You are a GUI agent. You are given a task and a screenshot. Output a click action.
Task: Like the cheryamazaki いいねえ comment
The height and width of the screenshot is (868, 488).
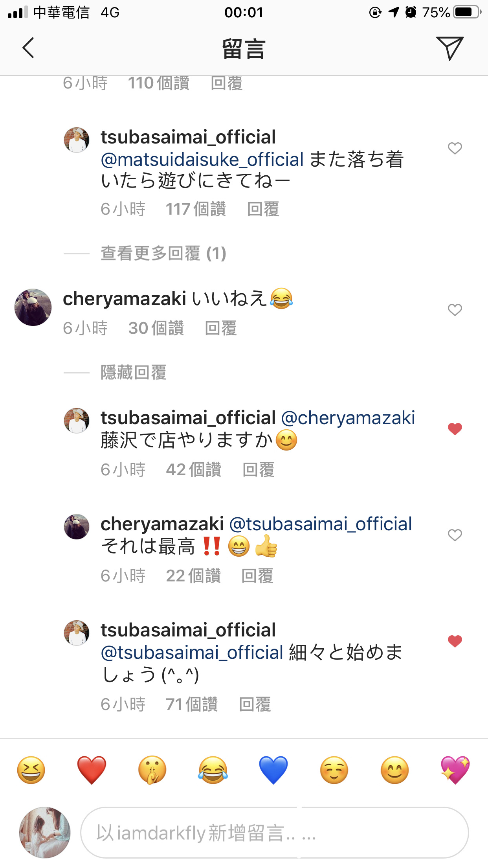coord(455,310)
